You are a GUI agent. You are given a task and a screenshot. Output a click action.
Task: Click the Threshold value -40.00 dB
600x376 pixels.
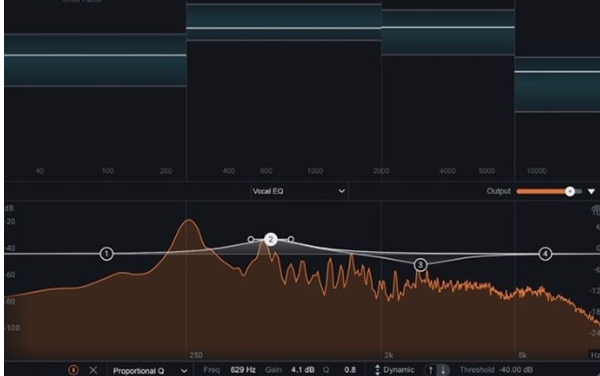[x=515, y=370]
